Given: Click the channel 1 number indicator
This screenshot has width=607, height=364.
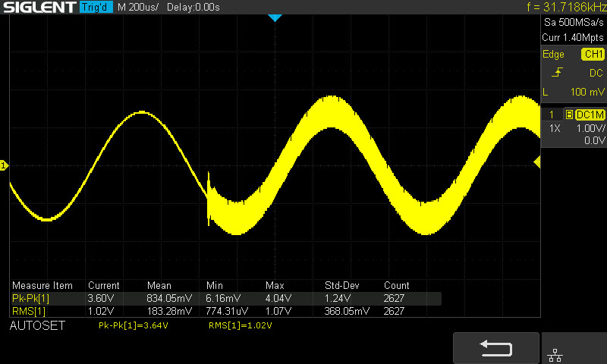Looking at the screenshot, I should click(552, 115).
